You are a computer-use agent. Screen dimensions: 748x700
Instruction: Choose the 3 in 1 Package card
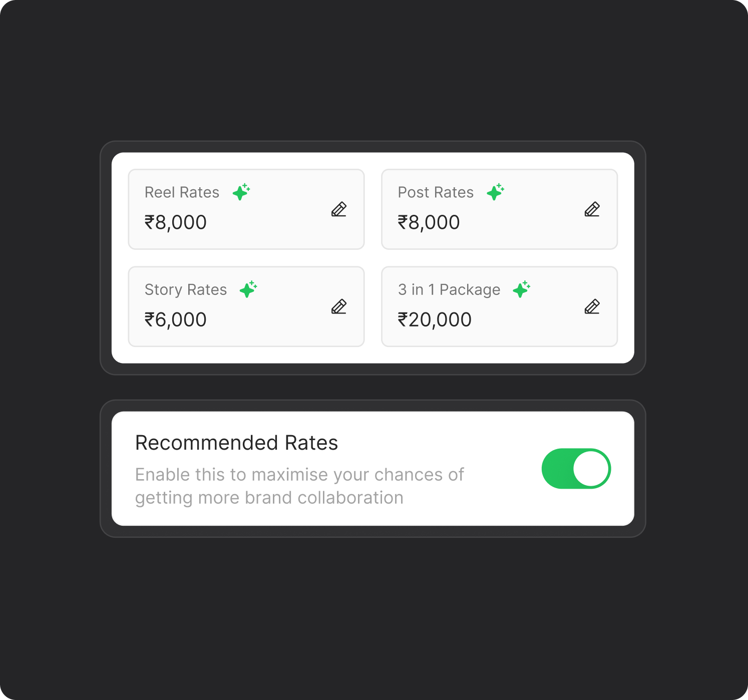(500, 306)
